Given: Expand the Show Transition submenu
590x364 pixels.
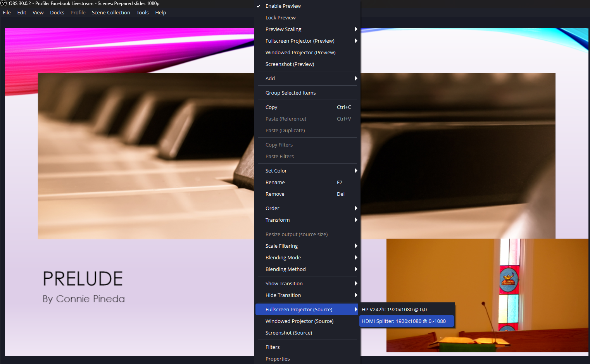Looking at the screenshot, I should pyautogui.click(x=284, y=283).
